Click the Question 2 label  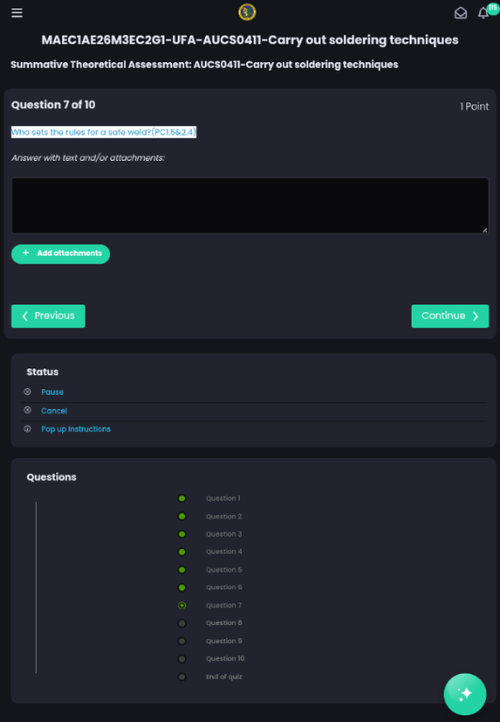tap(224, 516)
